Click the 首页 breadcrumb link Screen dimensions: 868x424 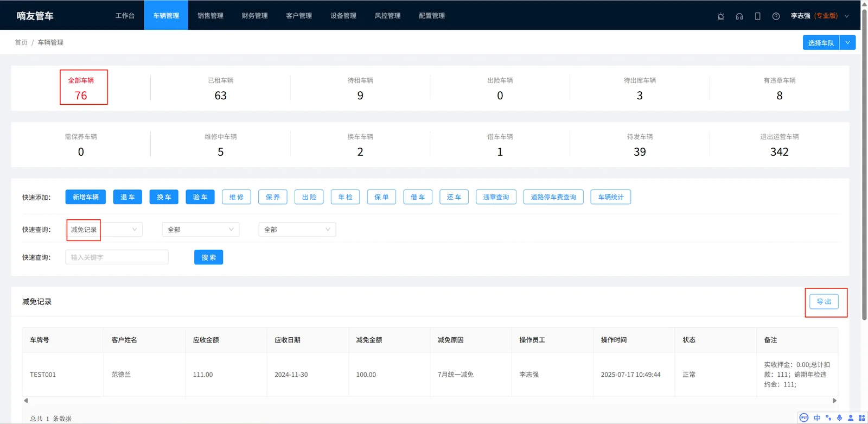21,42
